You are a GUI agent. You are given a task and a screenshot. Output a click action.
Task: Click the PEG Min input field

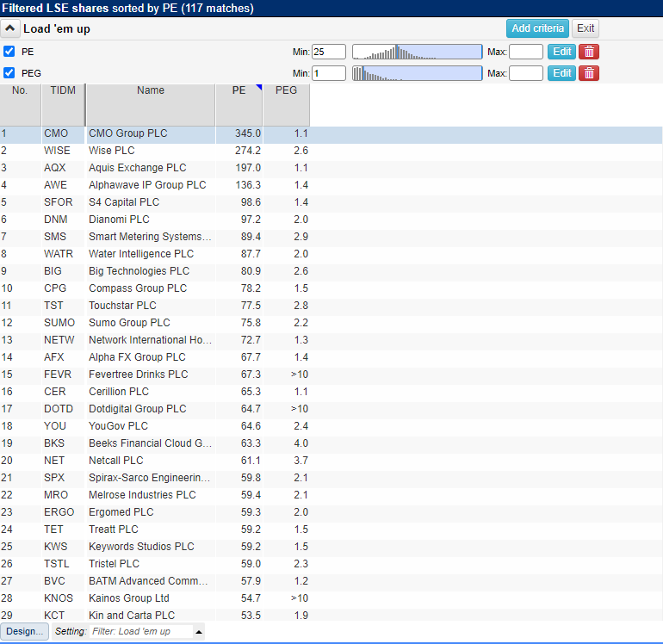pyautogui.click(x=329, y=73)
